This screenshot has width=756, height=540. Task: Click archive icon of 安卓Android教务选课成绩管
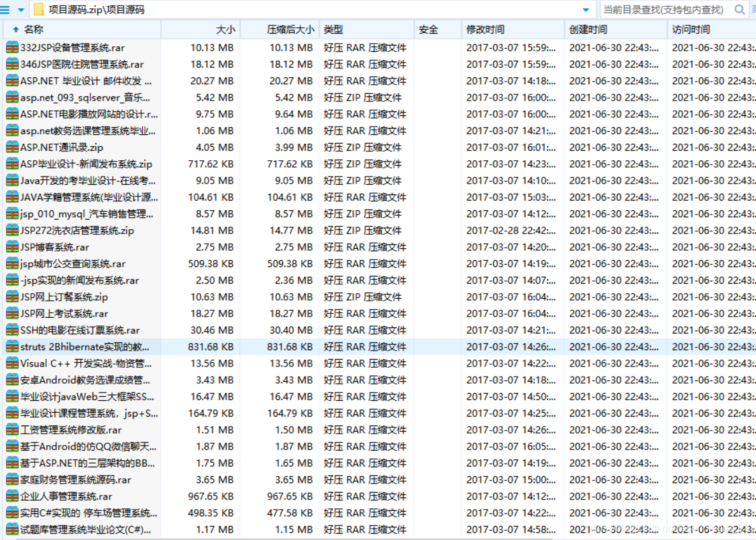point(12,380)
